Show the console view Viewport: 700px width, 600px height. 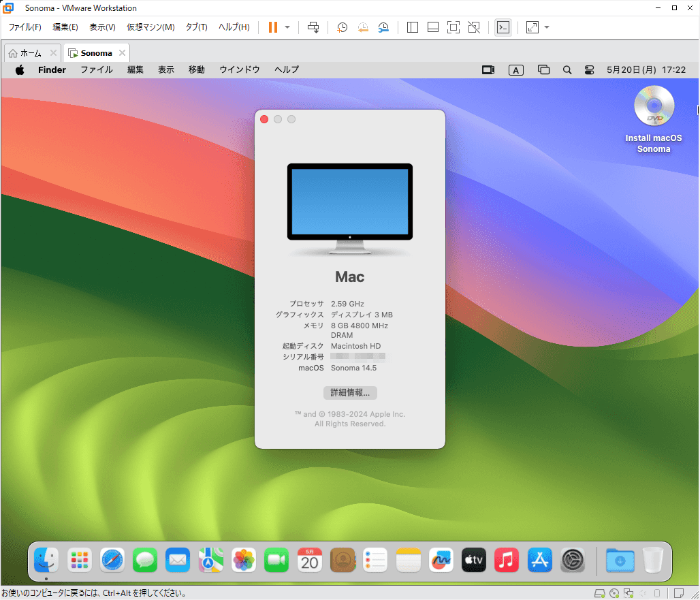[x=503, y=27]
